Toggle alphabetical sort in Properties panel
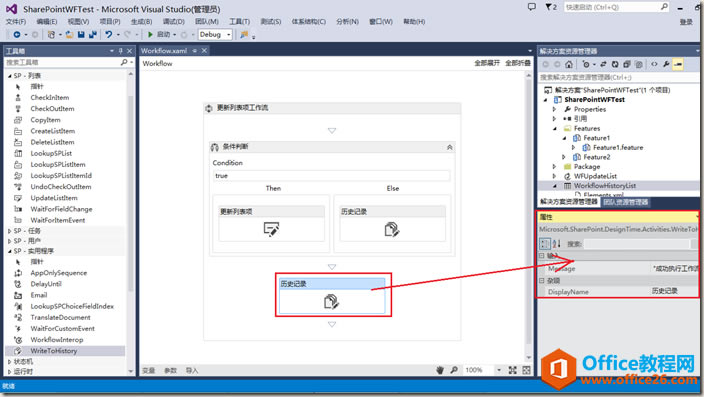 tap(557, 244)
